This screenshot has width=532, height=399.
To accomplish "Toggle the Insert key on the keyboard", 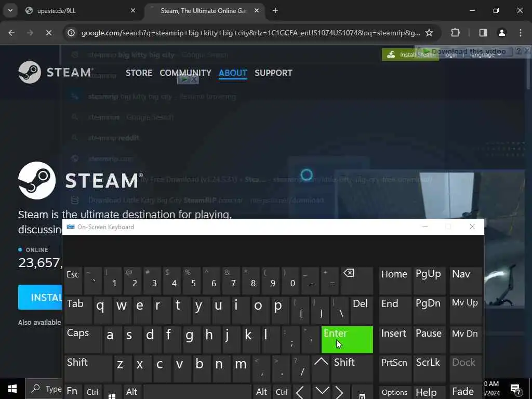I will 395,340.
